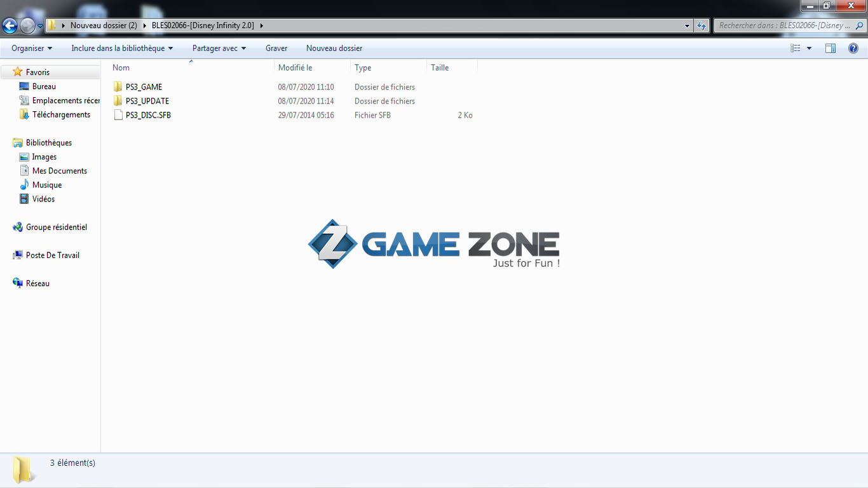Click the change view icon
The height and width of the screenshot is (488, 868).
[795, 48]
